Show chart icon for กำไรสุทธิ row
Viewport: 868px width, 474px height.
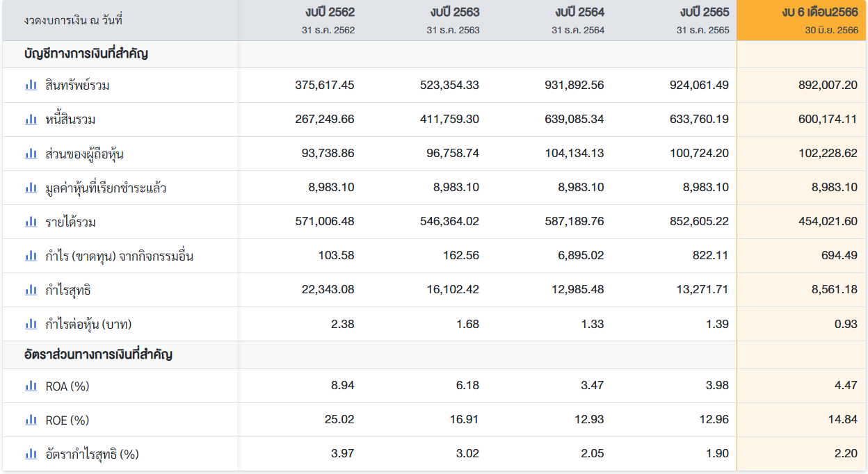pos(31,289)
